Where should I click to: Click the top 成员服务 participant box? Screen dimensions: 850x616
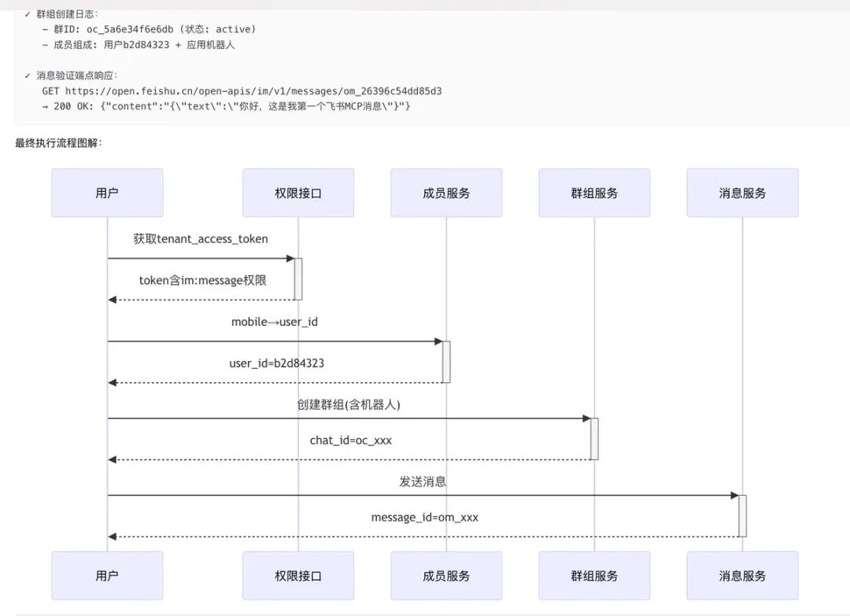(x=446, y=193)
